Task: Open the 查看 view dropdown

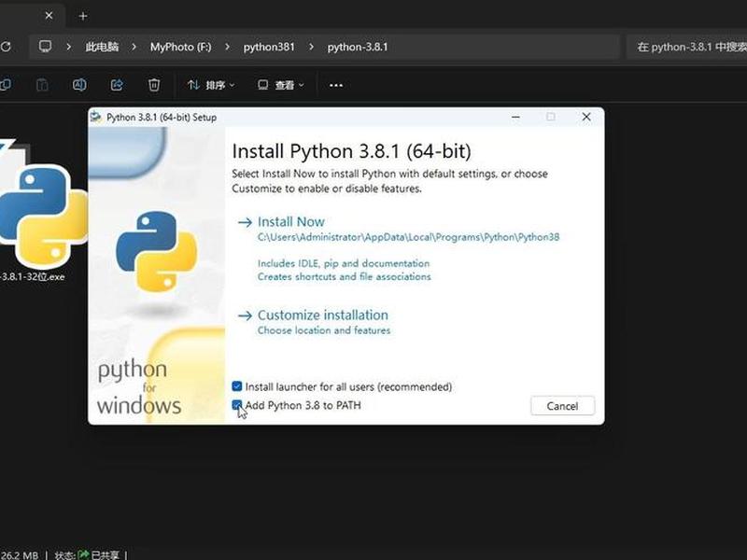Action: (x=281, y=85)
